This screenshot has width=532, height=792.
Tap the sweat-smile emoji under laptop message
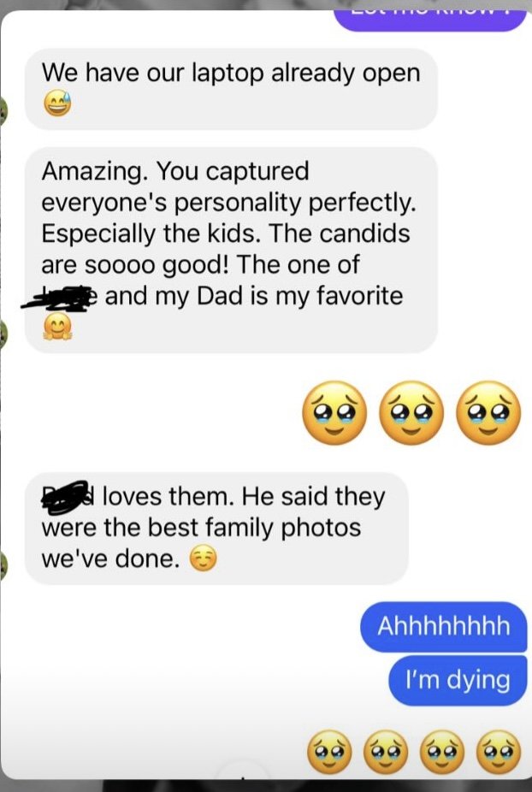(57, 104)
